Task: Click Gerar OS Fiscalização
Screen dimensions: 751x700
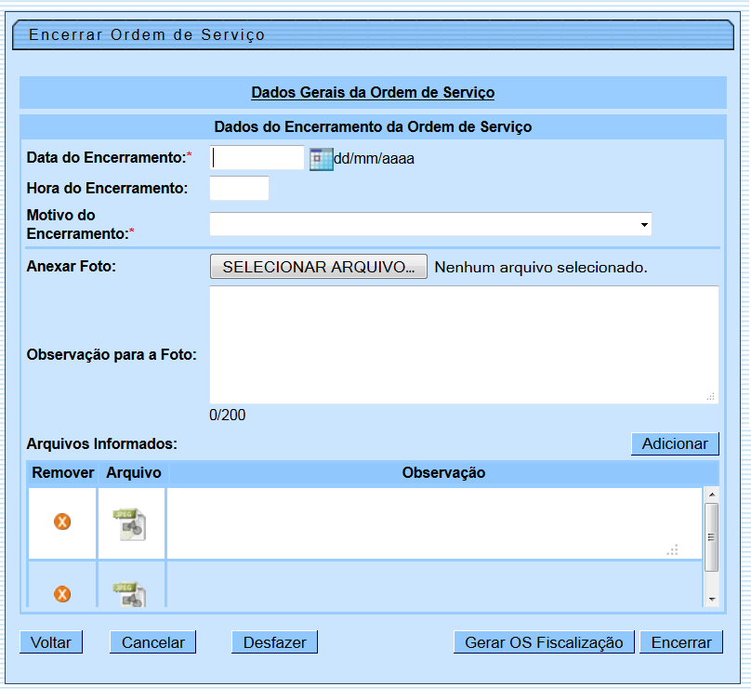Action: click(544, 642)
